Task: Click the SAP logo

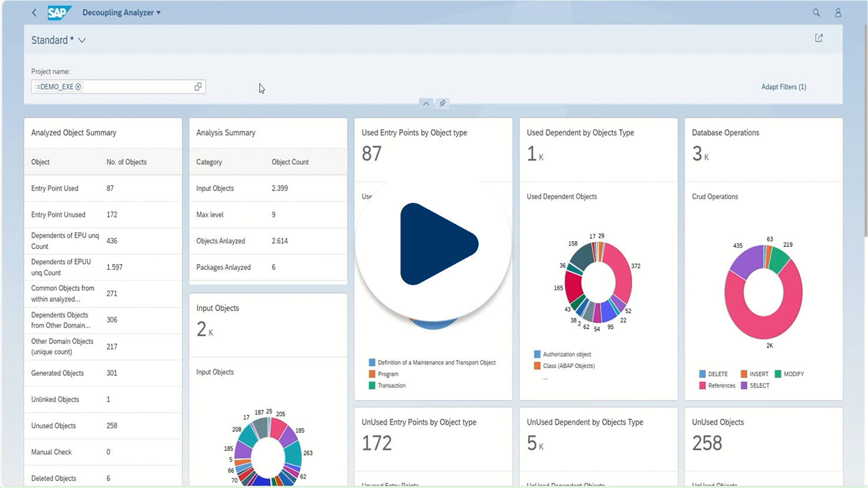Action: (x=59, y=12)
